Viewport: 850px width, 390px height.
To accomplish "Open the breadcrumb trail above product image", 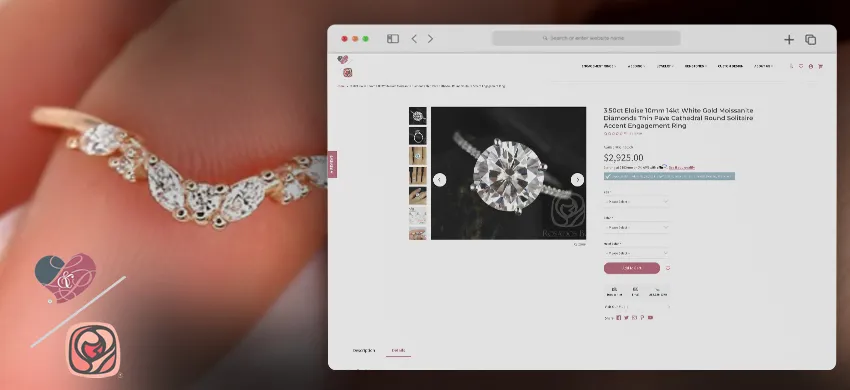I will [x=421, y=86].
